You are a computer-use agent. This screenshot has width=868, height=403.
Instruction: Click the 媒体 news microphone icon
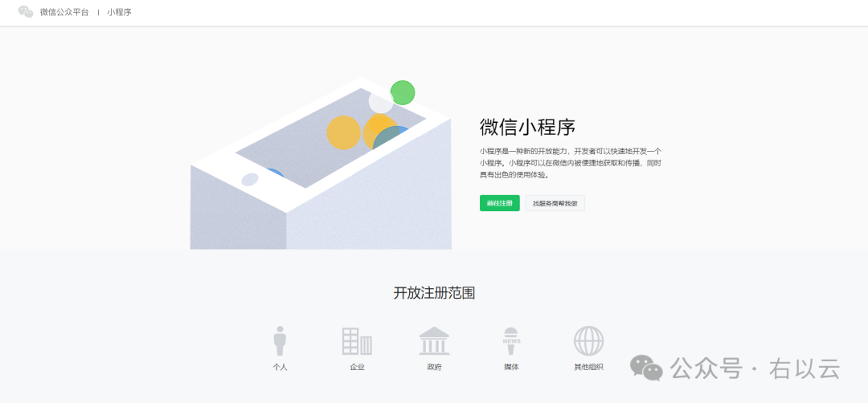coord(511,341)
